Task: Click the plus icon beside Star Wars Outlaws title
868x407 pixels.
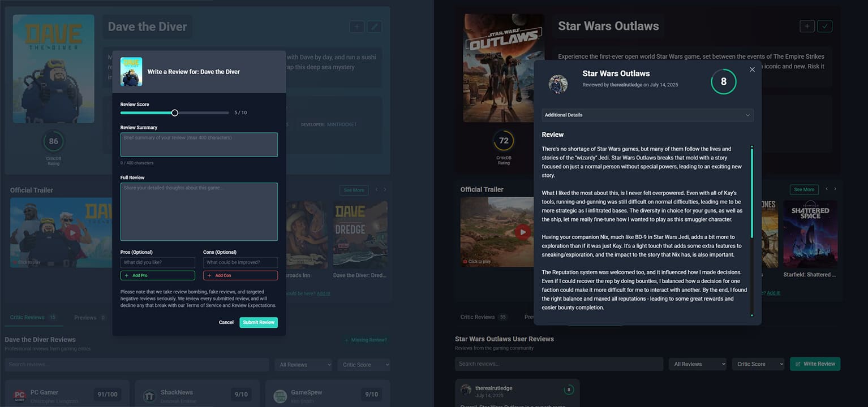Action: click(807, 26)
